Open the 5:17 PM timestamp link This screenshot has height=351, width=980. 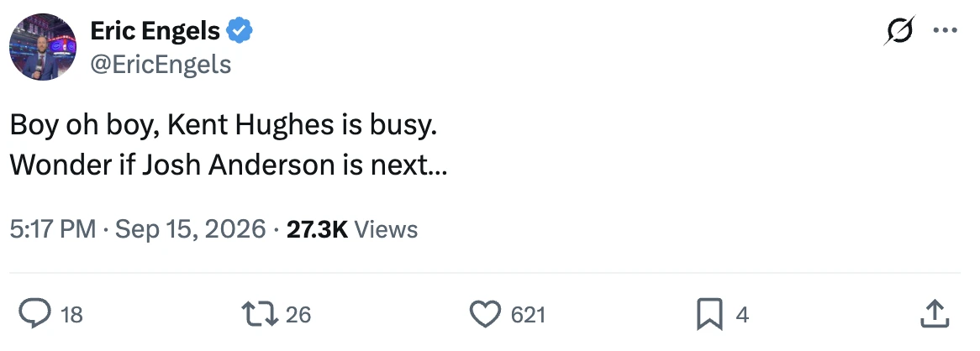click(x=53, y=229)
